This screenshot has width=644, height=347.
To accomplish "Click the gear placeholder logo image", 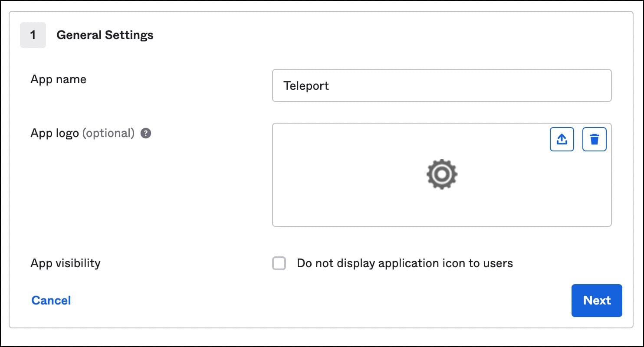I will 442,174.
